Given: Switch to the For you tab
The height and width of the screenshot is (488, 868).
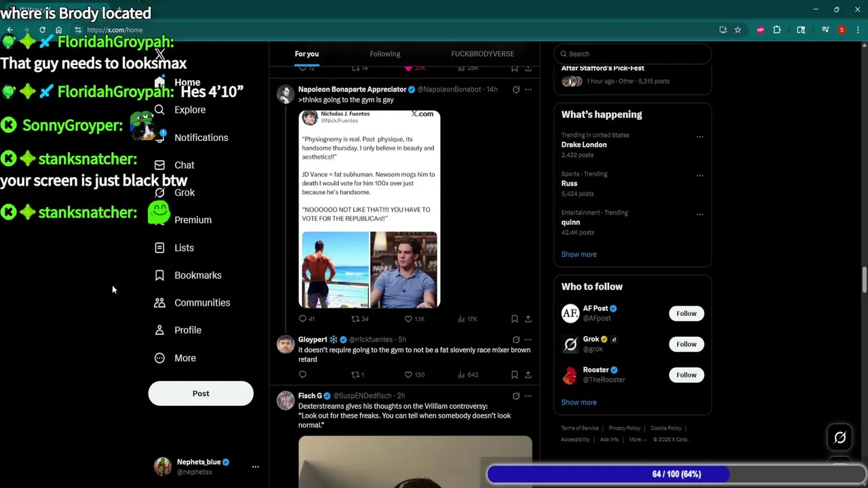Looking at the screenshot, I should point(307,54).
